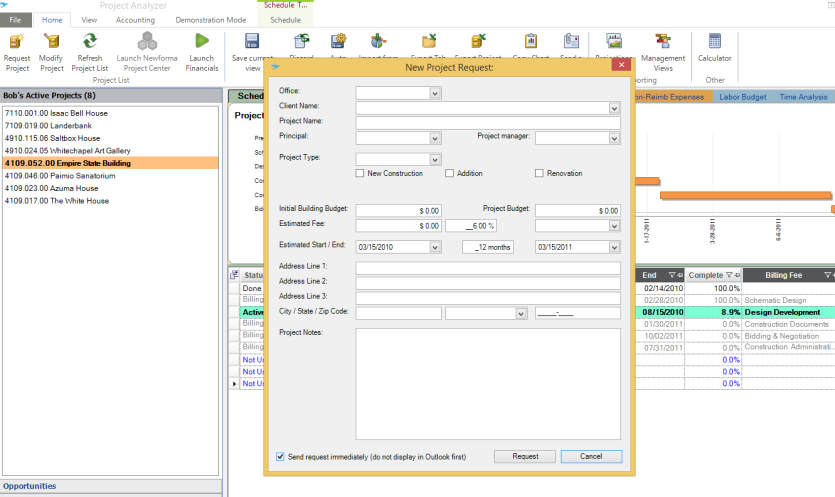Expand the Client Name dropdown
Image resolution: width=835 pixels, height=497 pixels.
tap(615, 108)
